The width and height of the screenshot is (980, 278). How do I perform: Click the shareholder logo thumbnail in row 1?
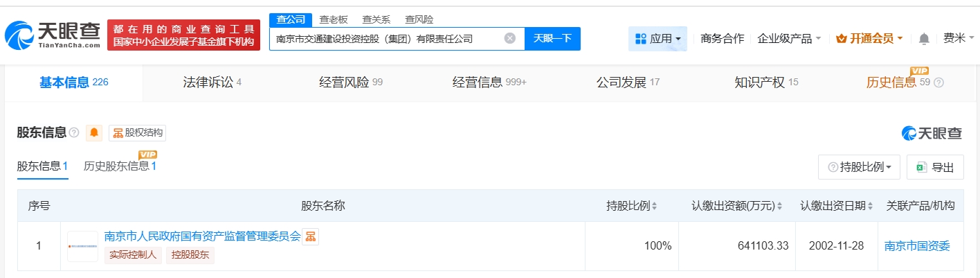[82, 246]
